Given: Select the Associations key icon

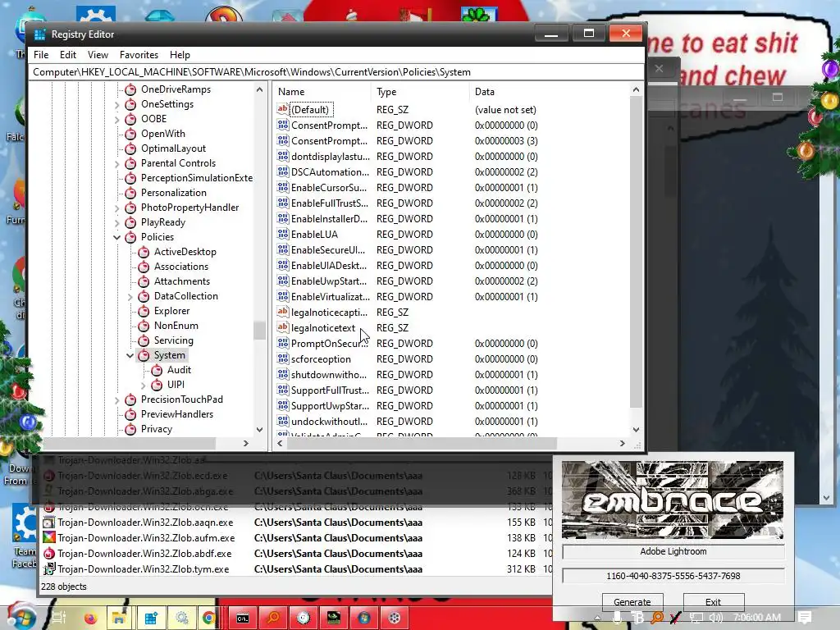Looking at the screenshot, I should [x=144, y=267].
